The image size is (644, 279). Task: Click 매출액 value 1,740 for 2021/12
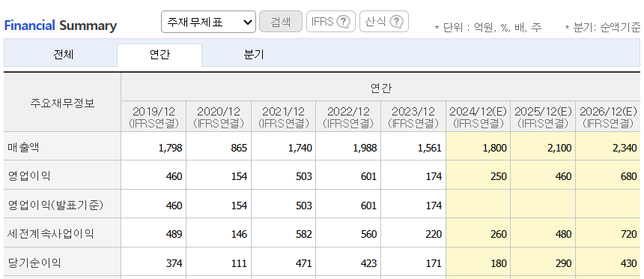(x=300, y=148)
